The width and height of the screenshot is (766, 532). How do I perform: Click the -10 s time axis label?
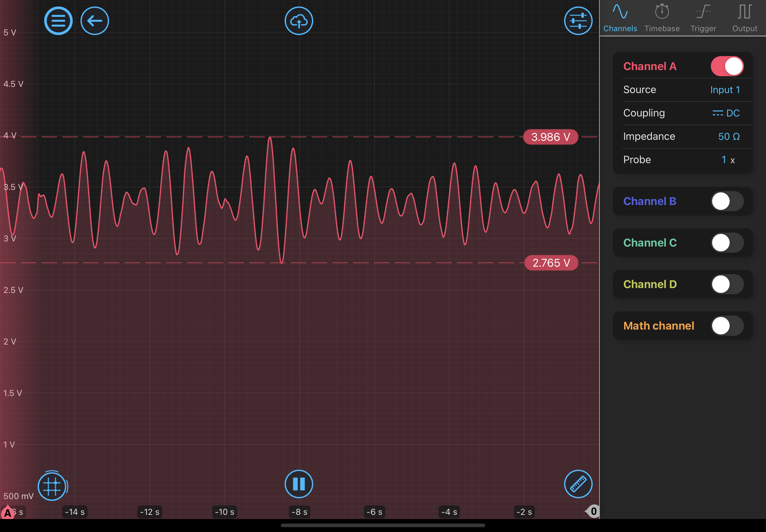(x=224, y=512)
